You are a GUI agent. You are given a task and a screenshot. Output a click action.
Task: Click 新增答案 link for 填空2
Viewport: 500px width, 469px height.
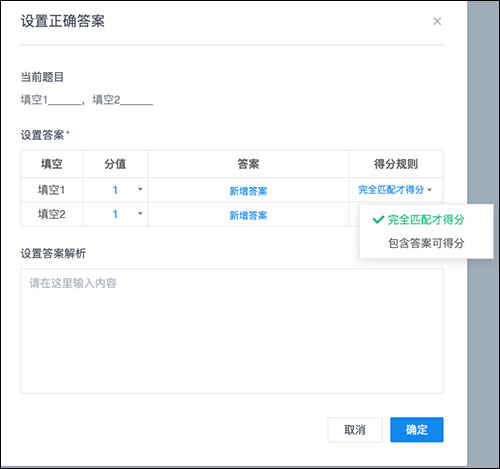(x=248, y=216)
